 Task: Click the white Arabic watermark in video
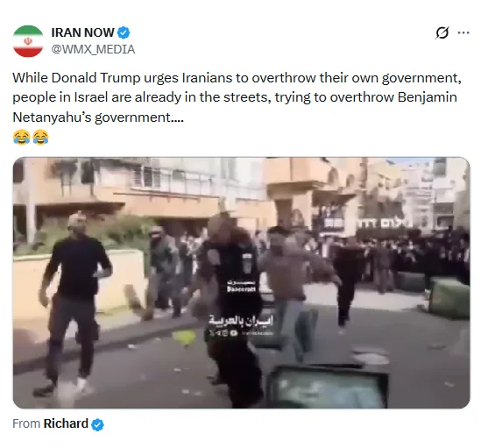point(240,321)
